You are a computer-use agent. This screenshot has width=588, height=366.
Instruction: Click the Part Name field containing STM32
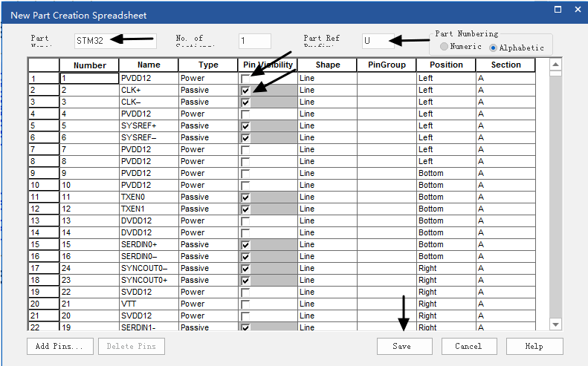(115, 41)
